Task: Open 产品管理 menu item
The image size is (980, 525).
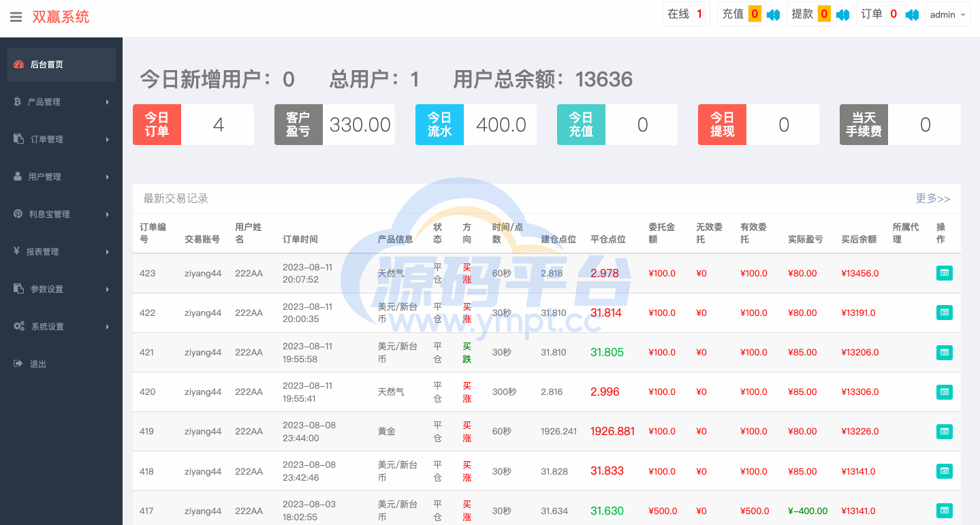Action: pos(61,102)
